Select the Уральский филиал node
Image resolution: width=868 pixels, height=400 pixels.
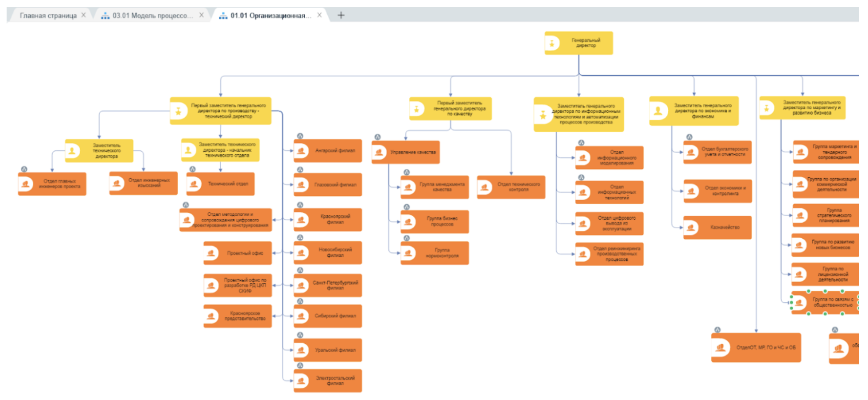[x=335, y=350]
